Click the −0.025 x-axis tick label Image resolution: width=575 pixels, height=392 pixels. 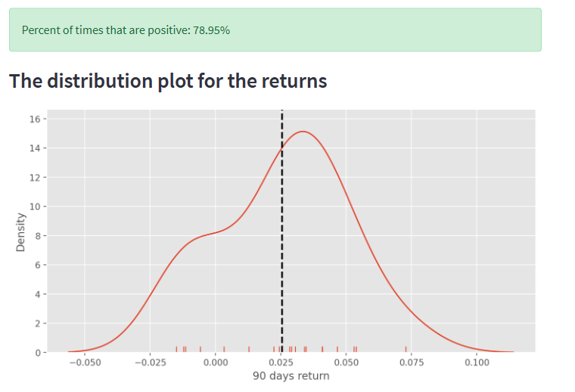coord(151,362)
